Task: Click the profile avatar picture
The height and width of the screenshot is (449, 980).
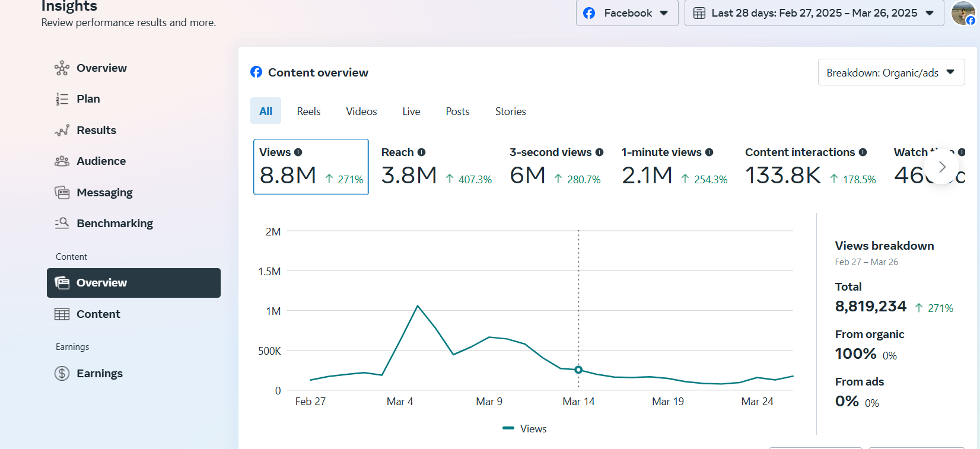Action: 962,13
